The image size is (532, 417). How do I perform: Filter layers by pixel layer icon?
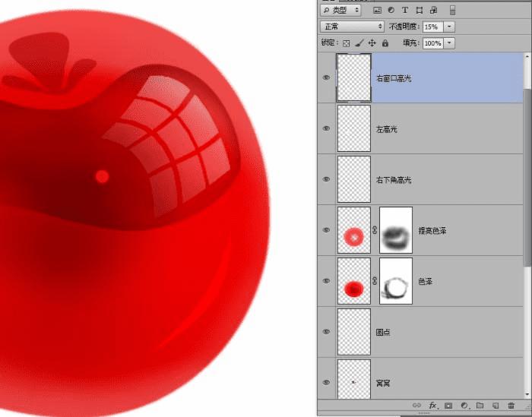pyautogui.click(x=377, y=10)
